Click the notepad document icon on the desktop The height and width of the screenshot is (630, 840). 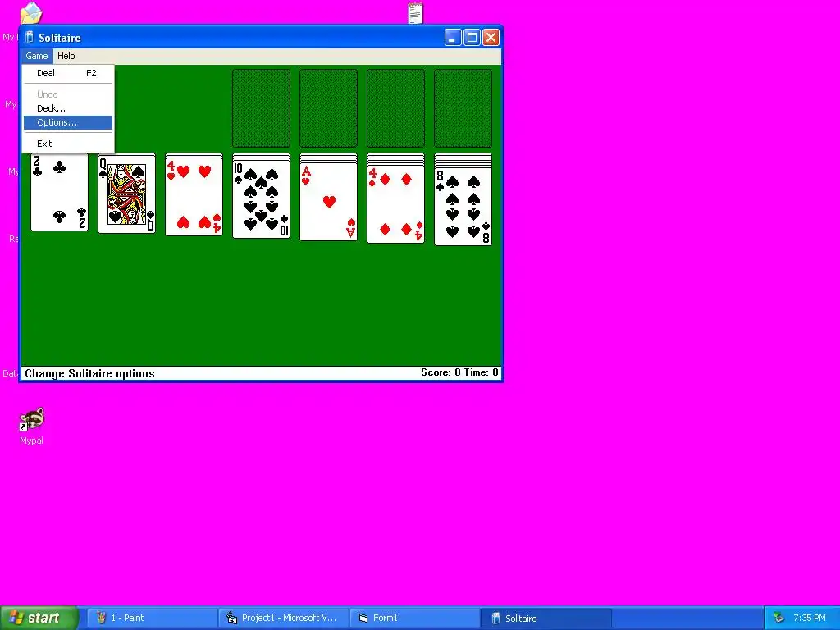pyautogui.click(x=415, y=13)
